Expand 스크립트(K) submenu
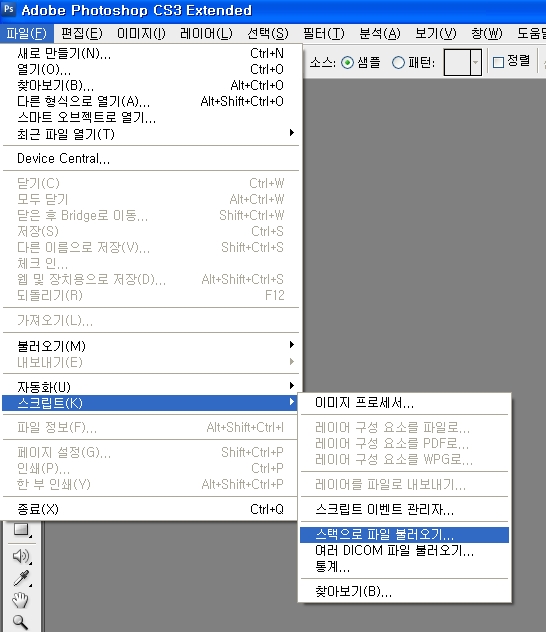Screen dimensions: 546x632 click(x=150, y=403)
